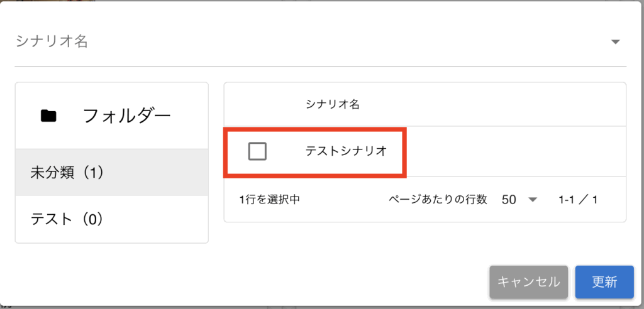Click the フォルダー heading text
644x309 pixels.
point(126,116)
